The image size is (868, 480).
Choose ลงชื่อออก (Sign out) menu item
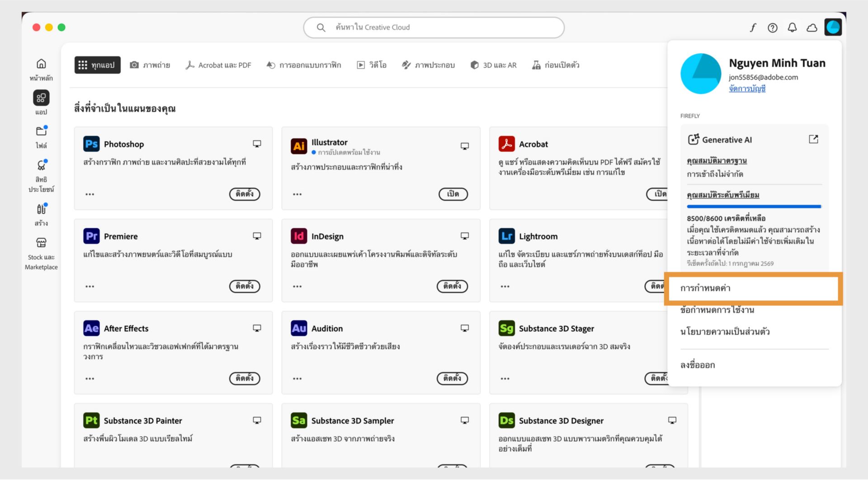tap(698, 365)
